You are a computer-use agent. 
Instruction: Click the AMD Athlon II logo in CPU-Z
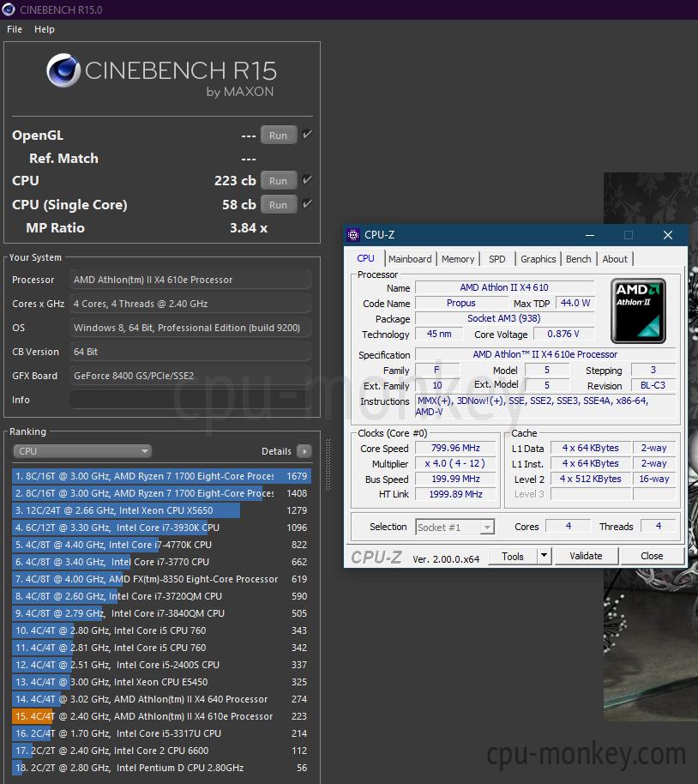(x=639, y=311)
